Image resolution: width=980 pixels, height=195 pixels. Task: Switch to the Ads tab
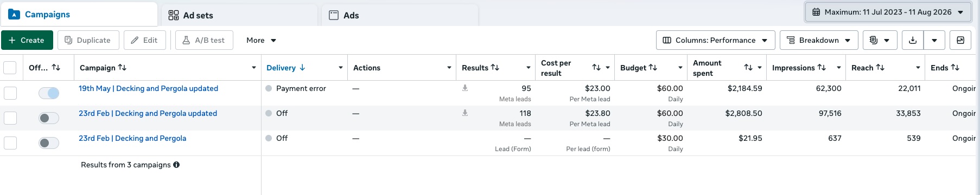pos(400,15)
